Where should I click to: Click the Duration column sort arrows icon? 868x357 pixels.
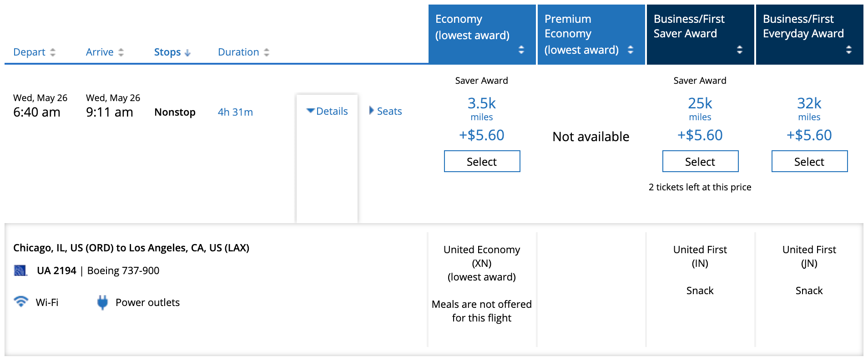point(267,52)
